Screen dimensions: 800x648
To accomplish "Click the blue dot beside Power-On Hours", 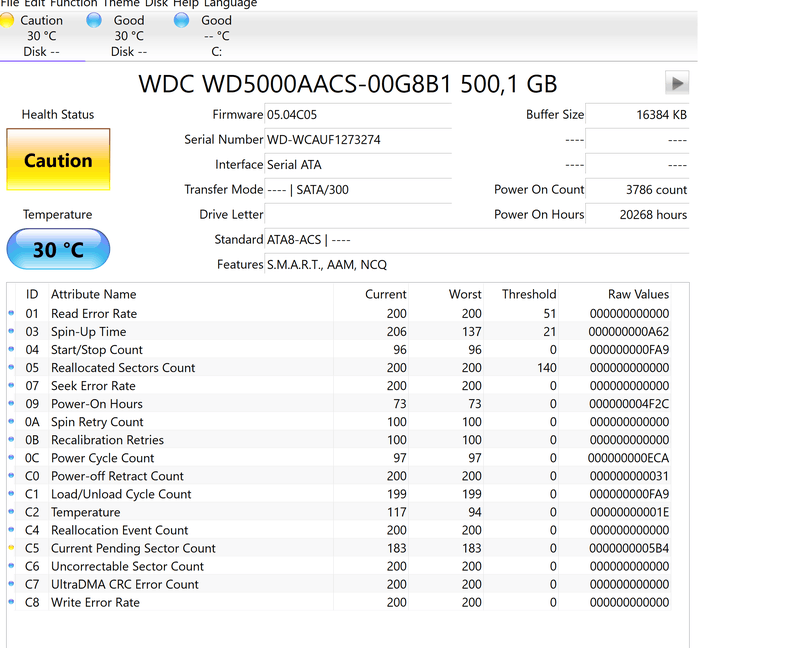I will [x=11, y=403].
